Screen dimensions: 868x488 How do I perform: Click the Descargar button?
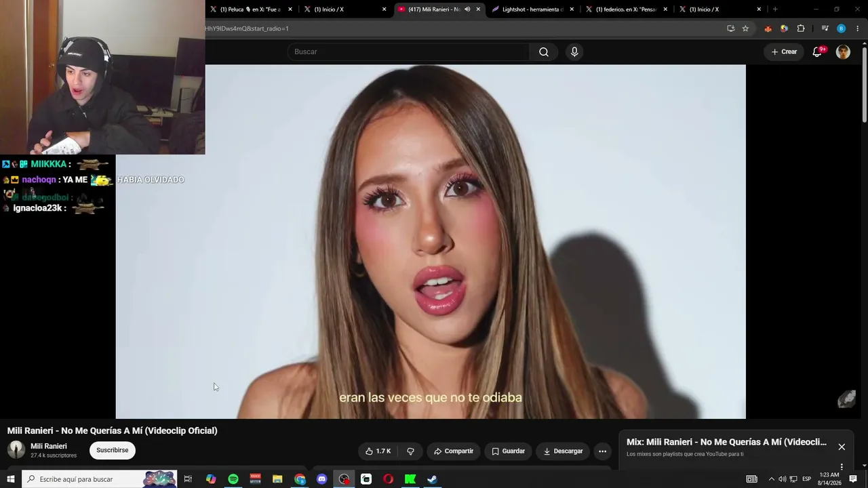(x=563, y=451)
